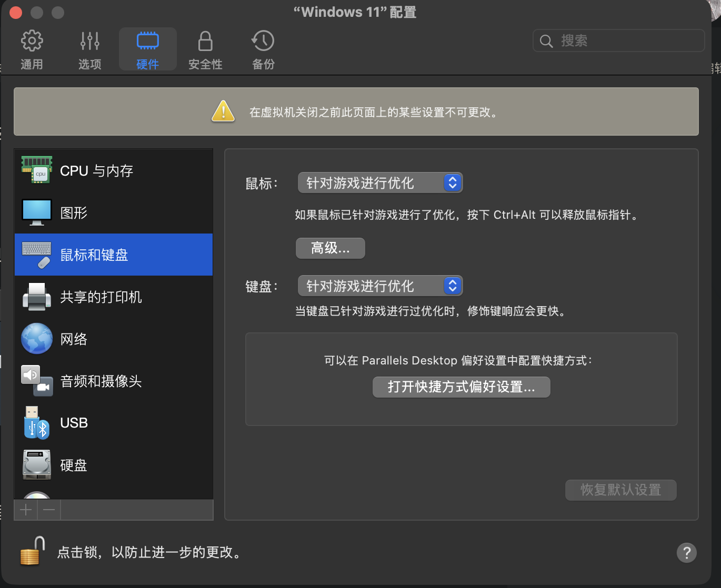Click the speaker and camera icon
The image size is (721, 588).
coord(37,381)
